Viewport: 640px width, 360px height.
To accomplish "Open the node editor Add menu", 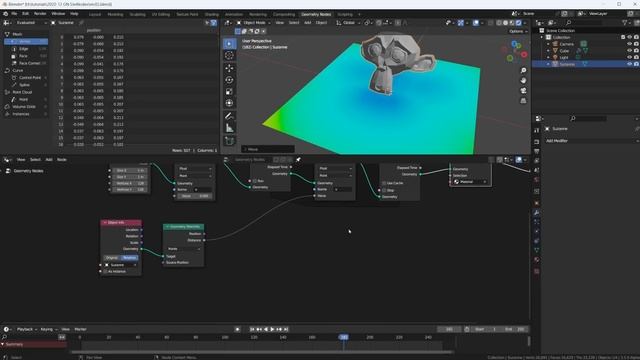I will (49, 160).
